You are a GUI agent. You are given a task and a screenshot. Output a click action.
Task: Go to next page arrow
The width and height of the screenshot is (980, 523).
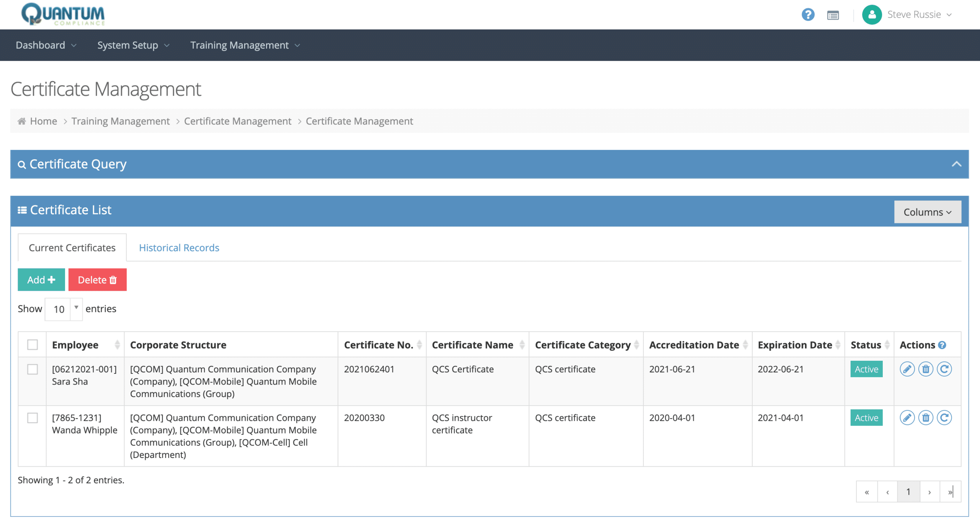click(x=929, y=492)
